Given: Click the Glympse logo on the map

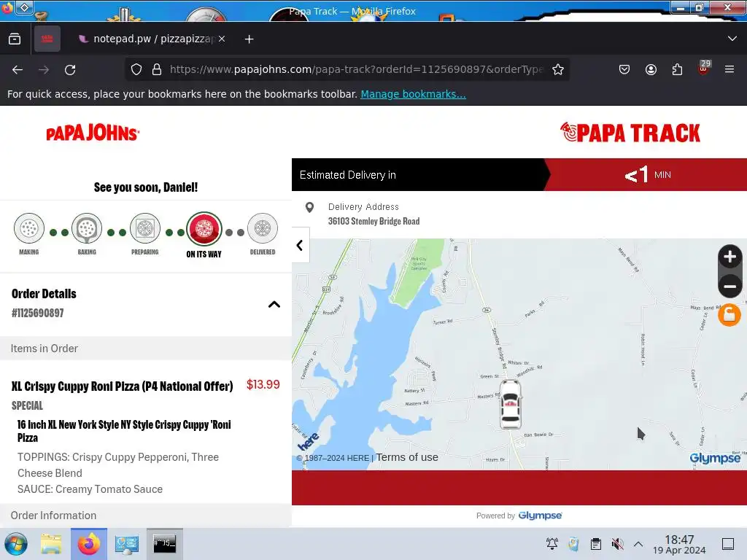Looking at the screenshot, I should tap(715, 458).
